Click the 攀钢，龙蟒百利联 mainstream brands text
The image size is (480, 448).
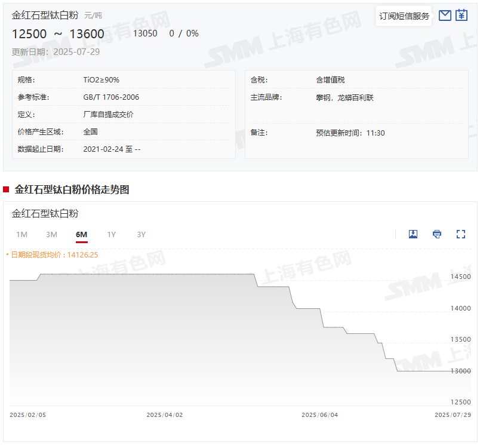[344, 97]
